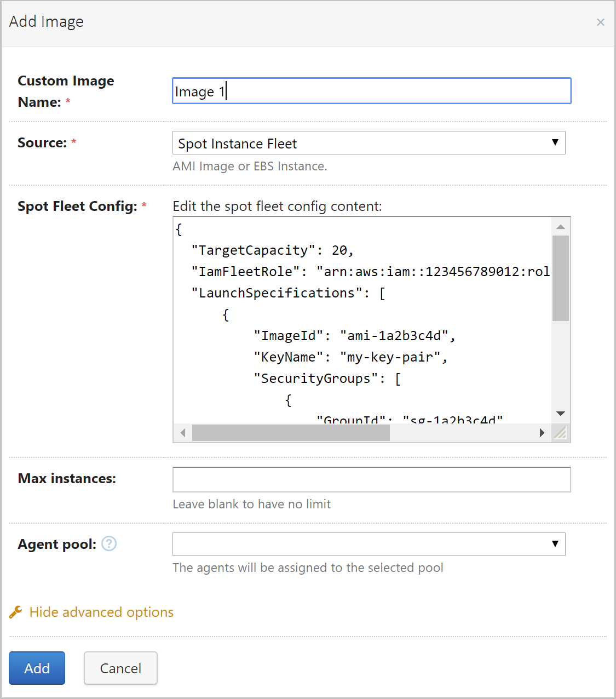Click the X to close the Add Image dialog

[601, 22]
